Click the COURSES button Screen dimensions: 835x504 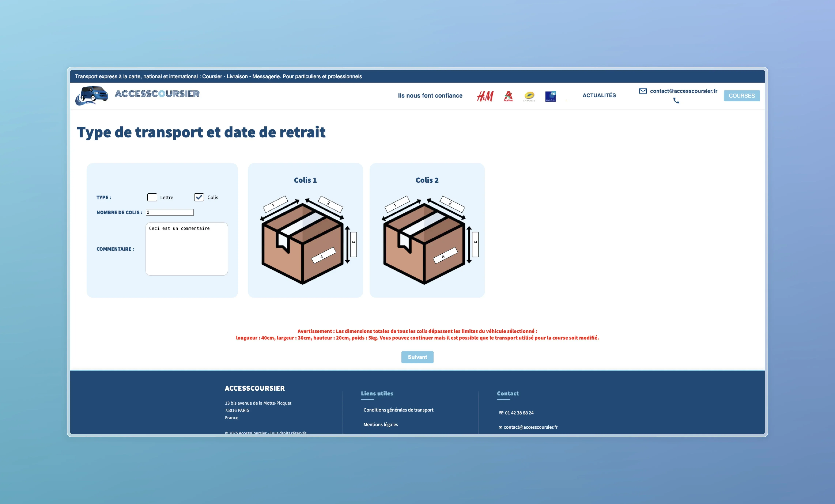click(741, 96)
